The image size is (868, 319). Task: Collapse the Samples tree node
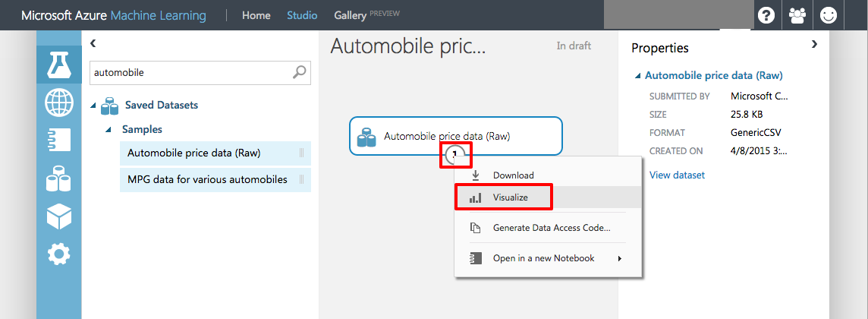108,130
